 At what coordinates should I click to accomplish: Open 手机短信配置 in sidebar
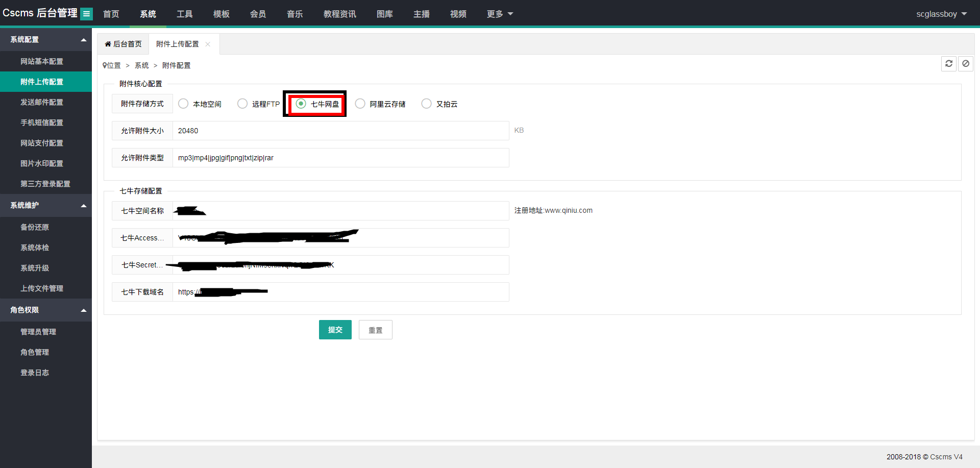tap(46, 122)
